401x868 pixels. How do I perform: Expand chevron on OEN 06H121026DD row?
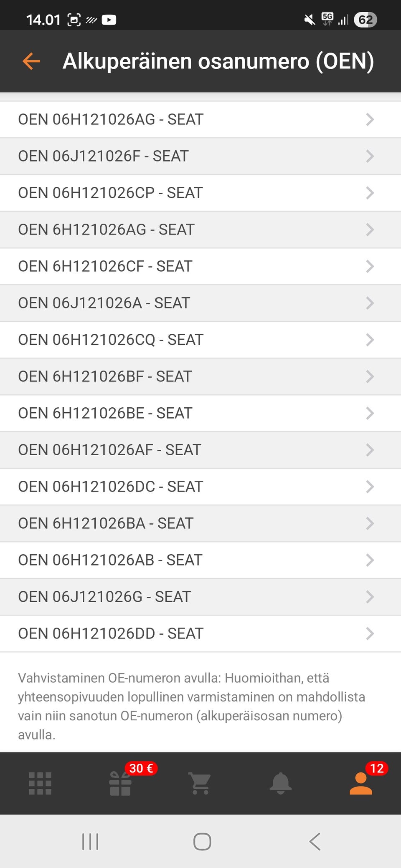pyautogui.click(x=370, y=633)
